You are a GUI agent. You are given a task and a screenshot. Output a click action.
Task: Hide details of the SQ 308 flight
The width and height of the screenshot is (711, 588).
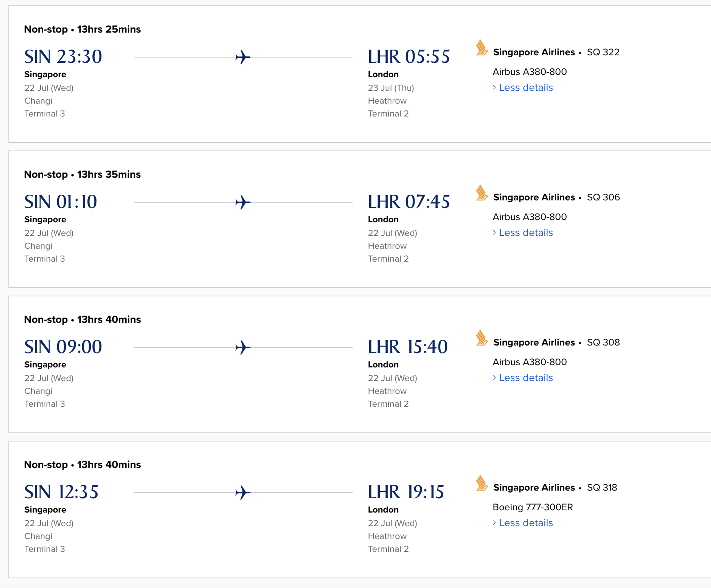click(x=525, y=378)
